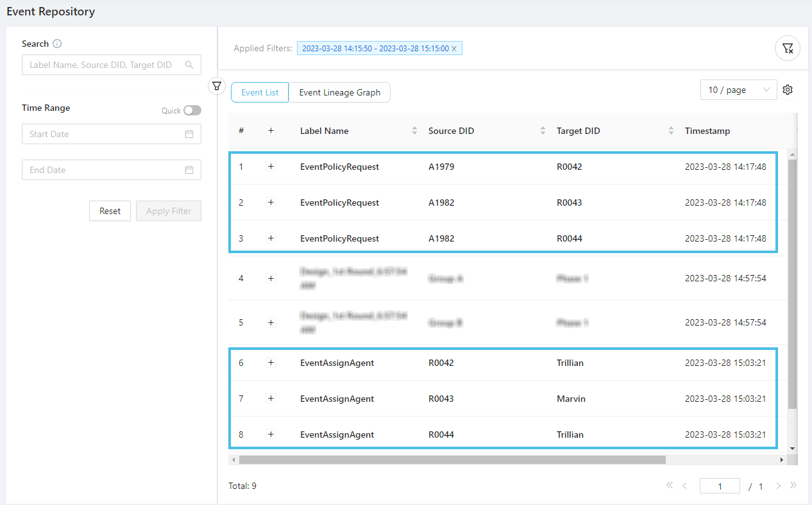The height and width of the screenshot is (505, 812).
Task: Open Start Date calendar icon
Action: (189, 134)
